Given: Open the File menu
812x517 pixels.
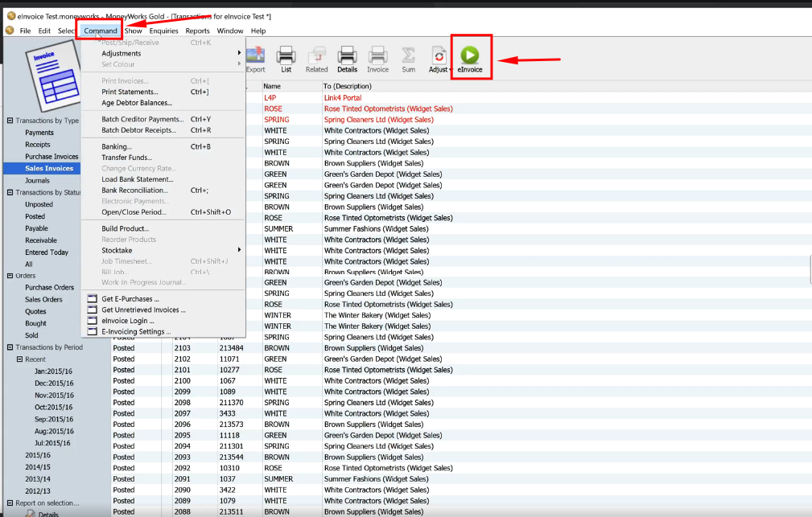Looking at the screenshot, I should [26, 31].
